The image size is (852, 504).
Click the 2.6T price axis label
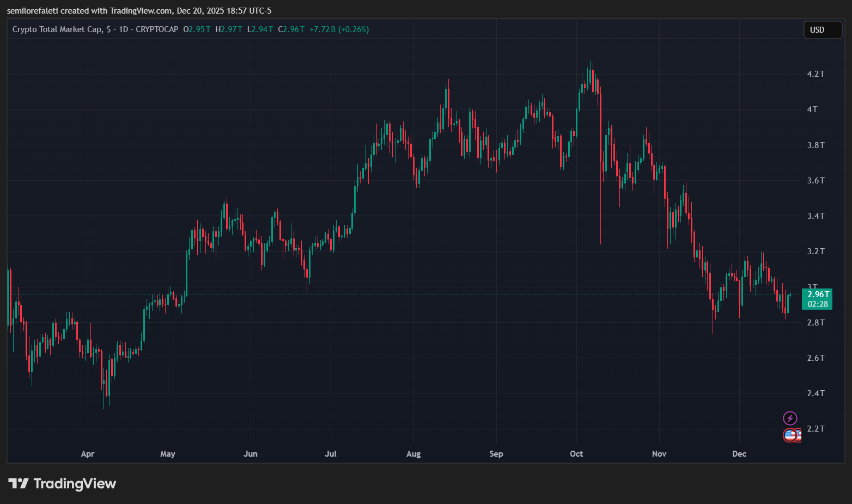tap(816, 358)
